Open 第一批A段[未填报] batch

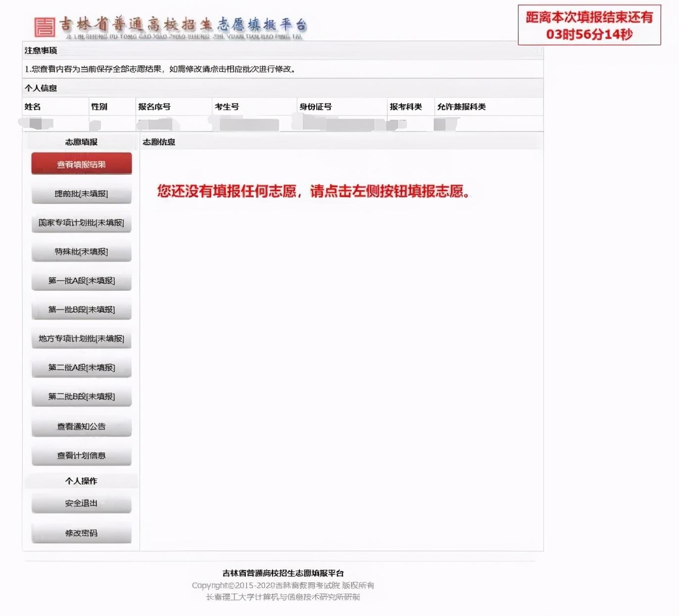(82, 280)
